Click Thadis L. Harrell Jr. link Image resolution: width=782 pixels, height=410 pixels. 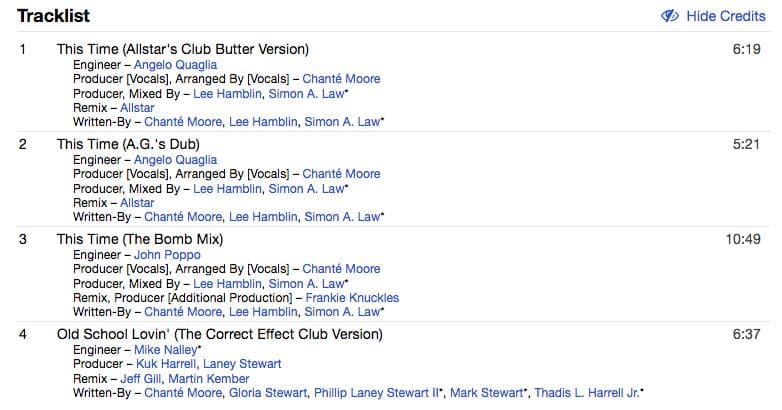(x=587, y=393)
